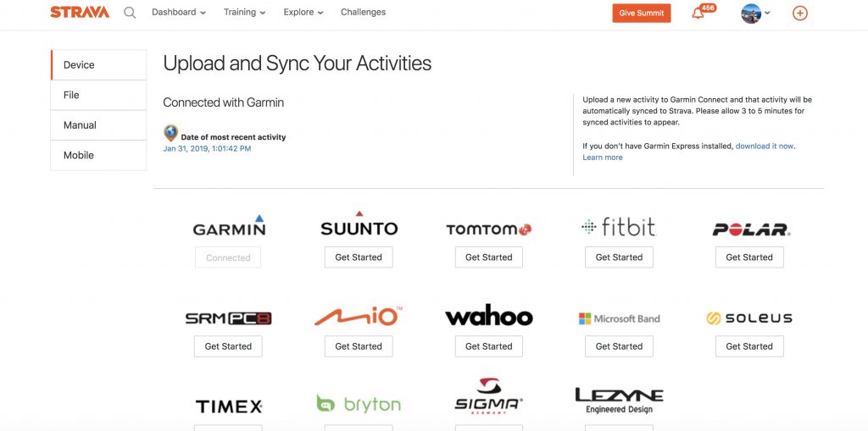Click the 456 notification count badge
The height and width of the screenshot is (431, 868).
(x=708, y=8)
